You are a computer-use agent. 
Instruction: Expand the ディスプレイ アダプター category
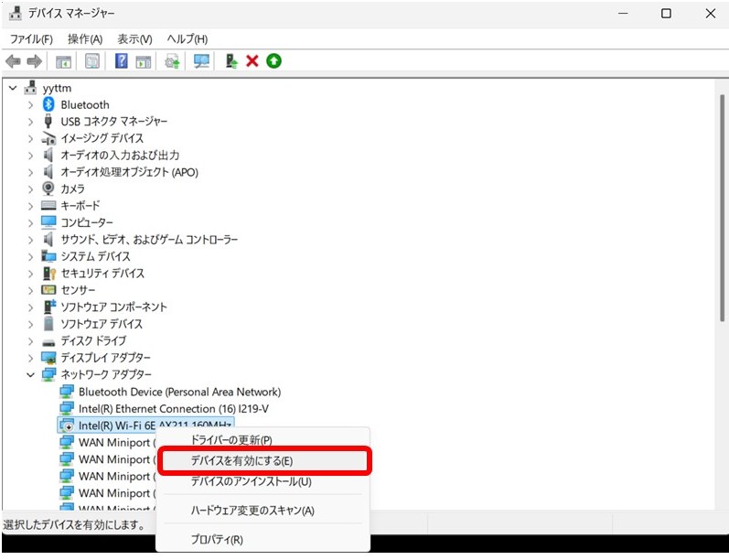coord(30,358)
